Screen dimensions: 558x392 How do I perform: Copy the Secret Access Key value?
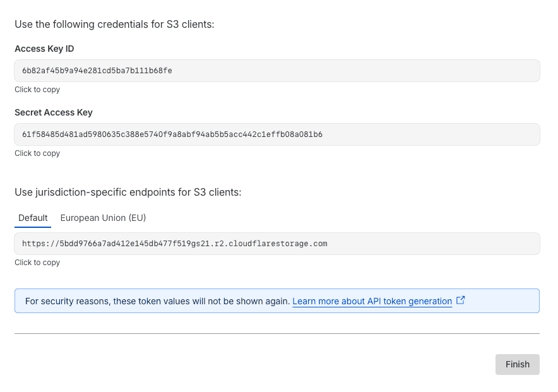(x=172, y=134)
